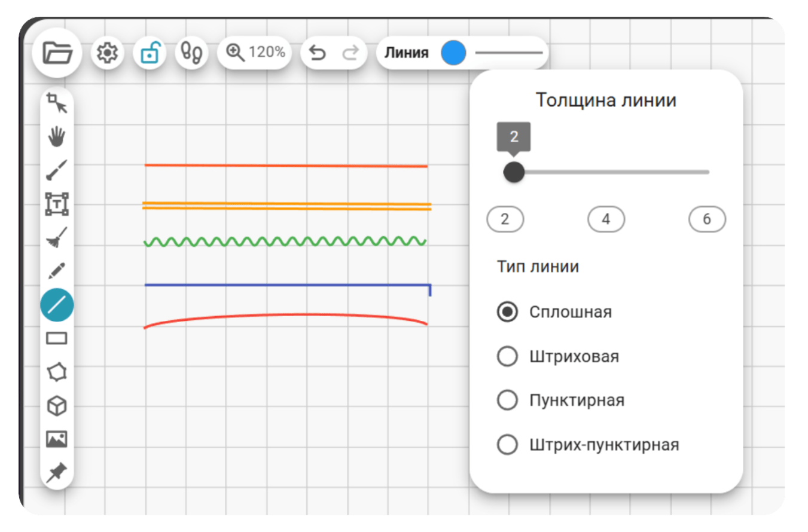Open line style preview next to Линия
Image resolution: width=808 pixels, height=532 pixels.
[509, 53]
